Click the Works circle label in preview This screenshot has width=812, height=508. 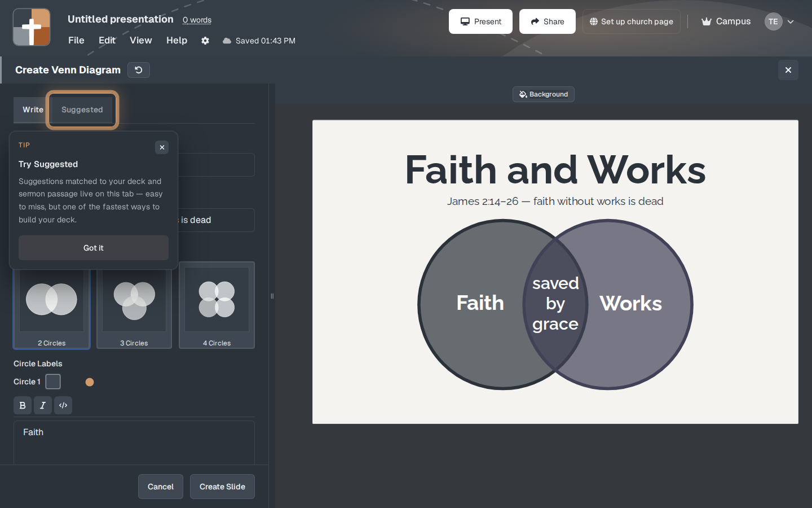(x=631, y=303)
